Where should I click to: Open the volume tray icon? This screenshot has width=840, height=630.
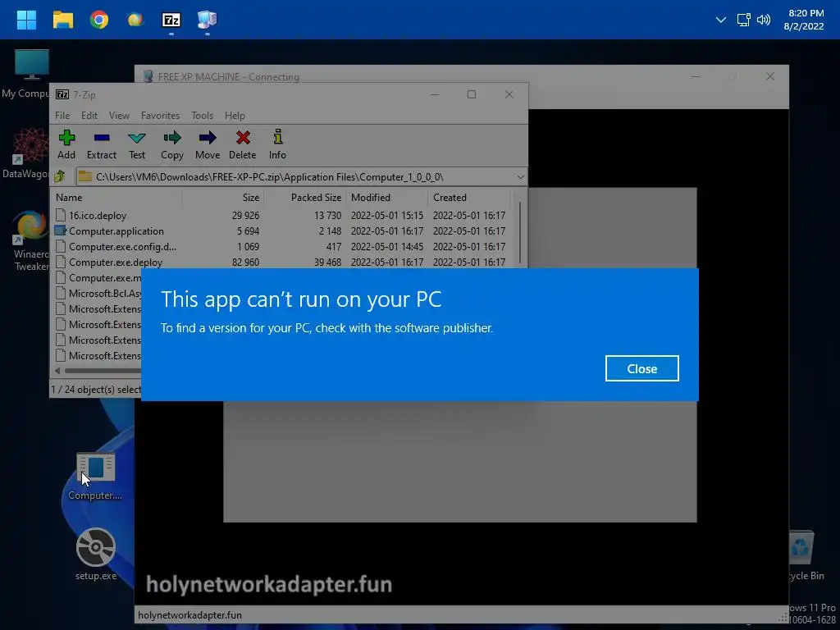point(764,20)
